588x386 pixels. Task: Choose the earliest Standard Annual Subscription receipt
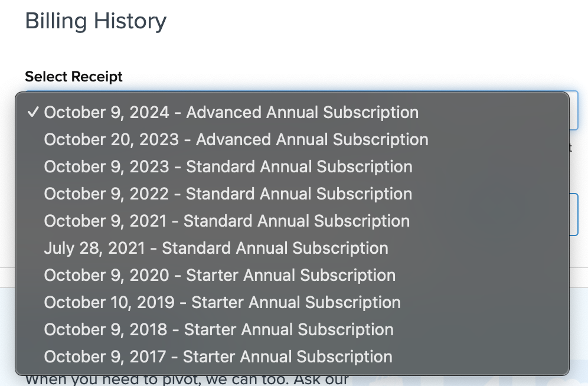point(216,248)
